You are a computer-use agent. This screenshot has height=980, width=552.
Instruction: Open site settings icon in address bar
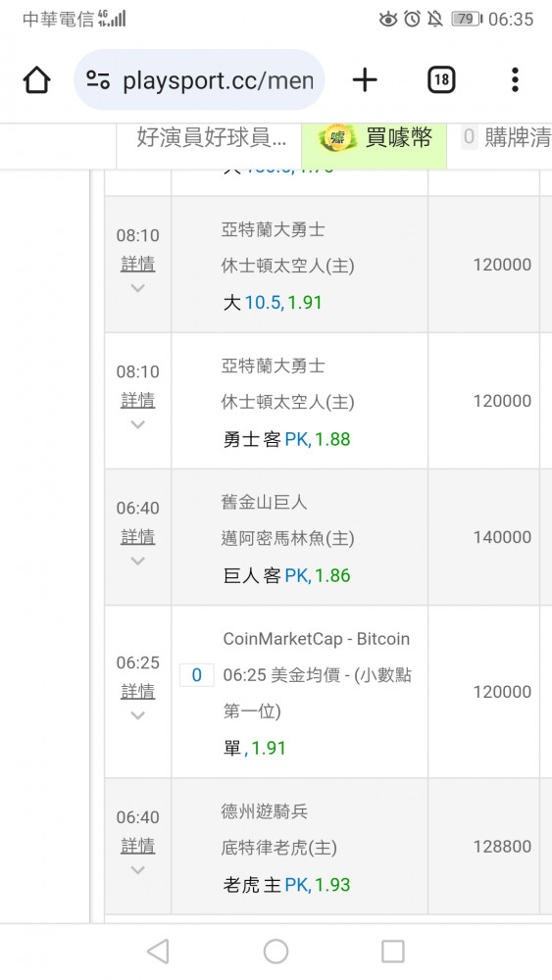(98, 80)
